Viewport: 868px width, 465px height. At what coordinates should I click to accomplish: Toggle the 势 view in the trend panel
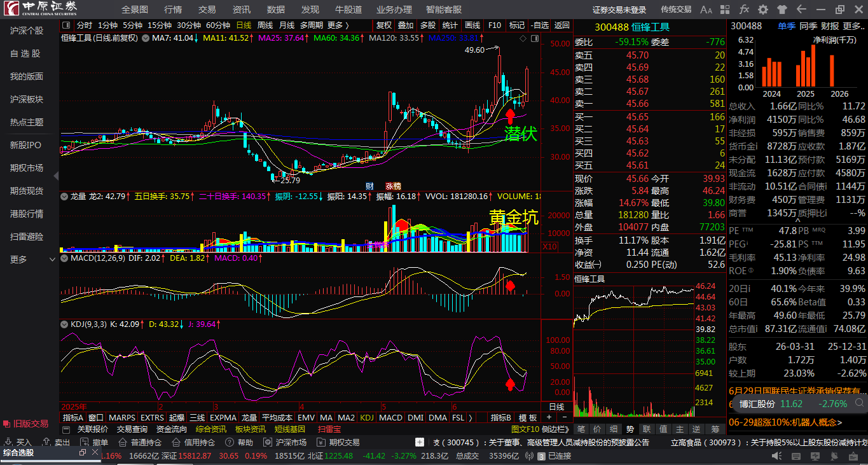(630, 429)
